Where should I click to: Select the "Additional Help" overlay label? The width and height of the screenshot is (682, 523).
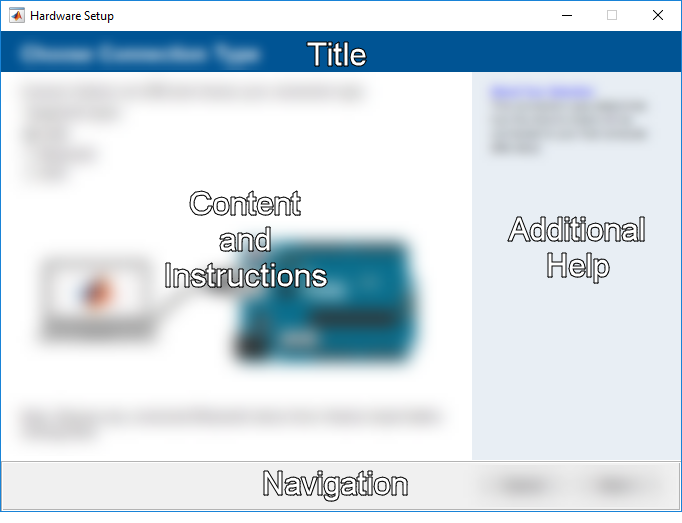(577, 247)
